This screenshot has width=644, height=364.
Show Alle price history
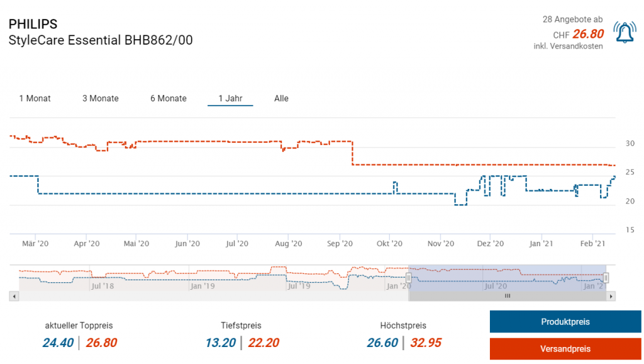[281, 98]
